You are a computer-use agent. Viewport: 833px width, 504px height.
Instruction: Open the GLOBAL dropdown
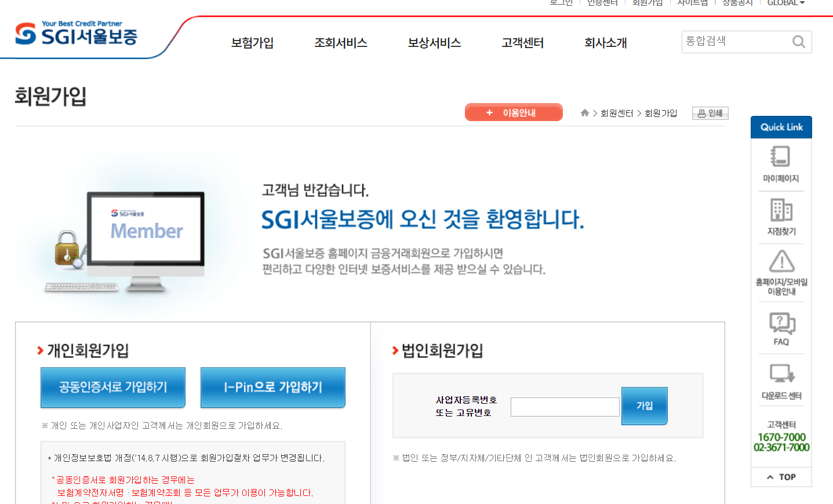tap(786, 3)
